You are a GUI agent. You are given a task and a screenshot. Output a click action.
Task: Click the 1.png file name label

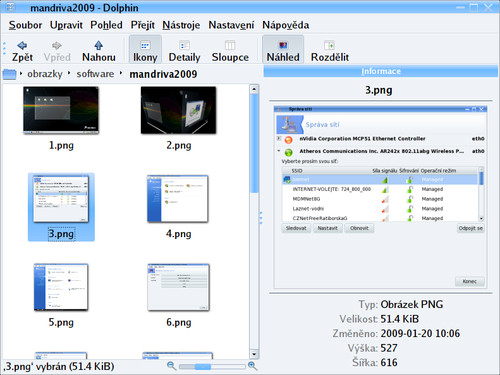tap(61, 145)
